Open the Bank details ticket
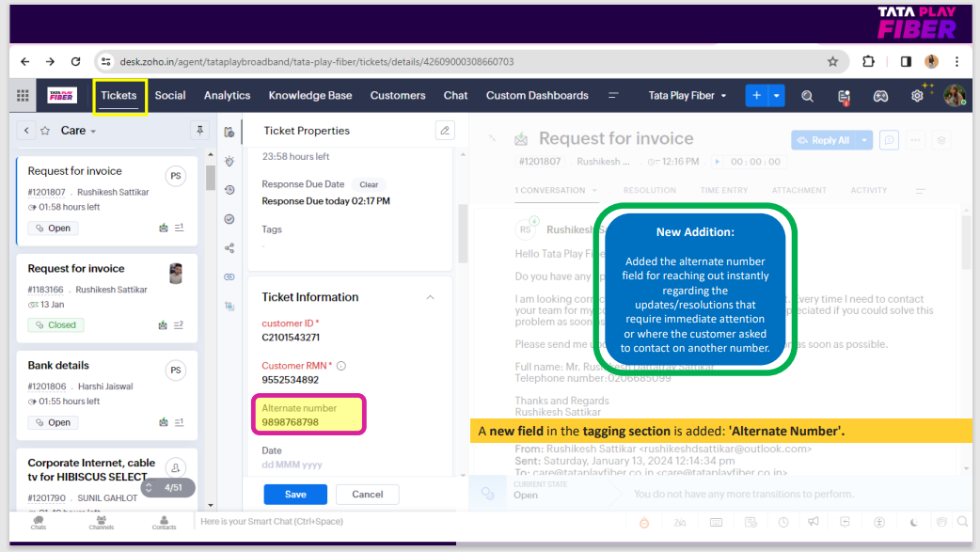Screen dimensions: 980x552 tap(107, 395)
